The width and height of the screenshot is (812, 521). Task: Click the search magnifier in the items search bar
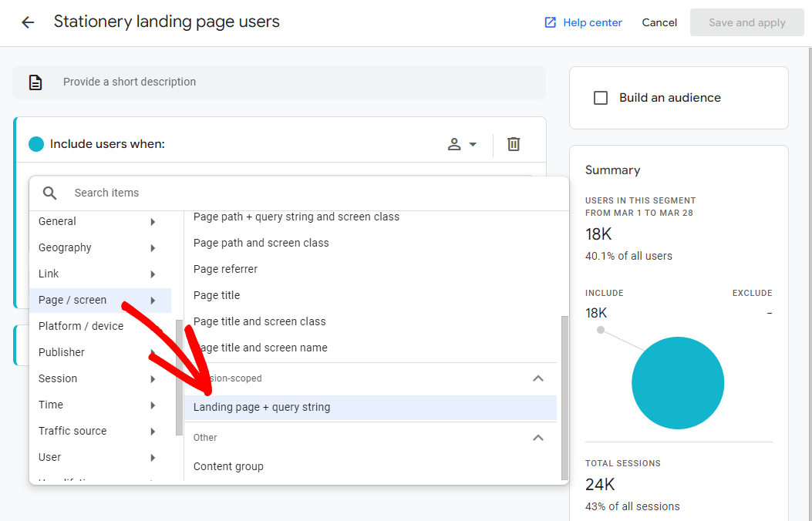point(49,193)
